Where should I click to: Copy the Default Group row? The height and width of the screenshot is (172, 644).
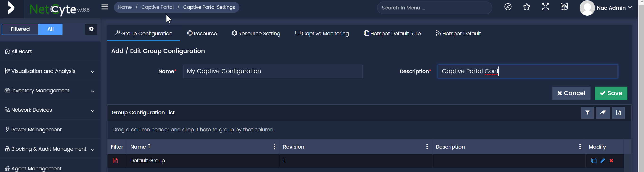coord(594,160)
